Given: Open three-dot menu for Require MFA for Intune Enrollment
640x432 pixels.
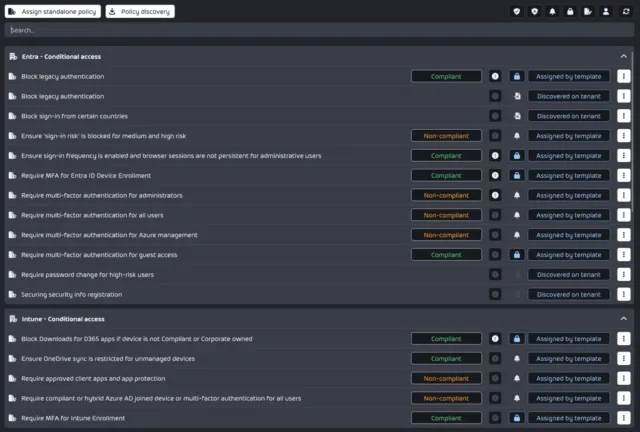Looking at the screenshot, I should pos(623,418).
